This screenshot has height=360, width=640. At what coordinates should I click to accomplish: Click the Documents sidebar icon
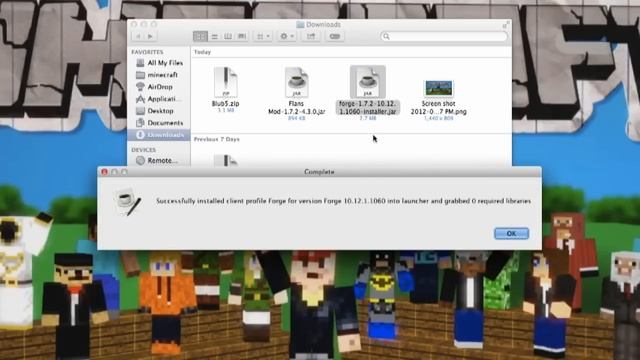pyautogui.click(x=140, y=122)
